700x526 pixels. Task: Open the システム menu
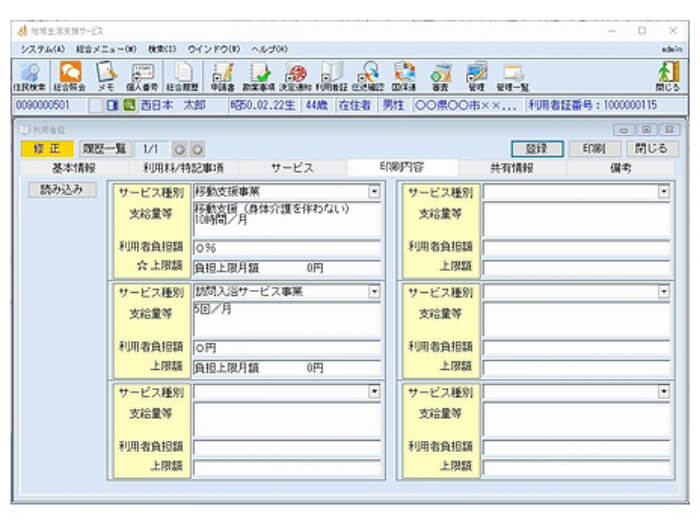click(x=42, y=48)
